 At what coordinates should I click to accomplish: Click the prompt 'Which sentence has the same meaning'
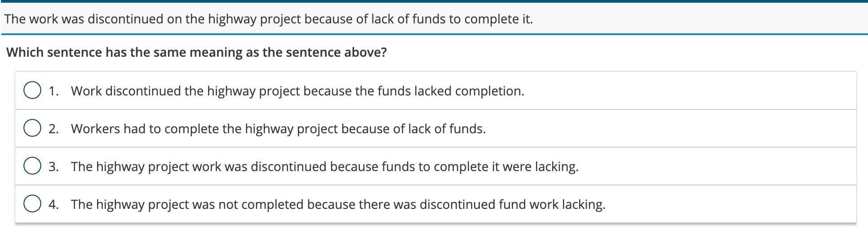[x=196, y=52]
